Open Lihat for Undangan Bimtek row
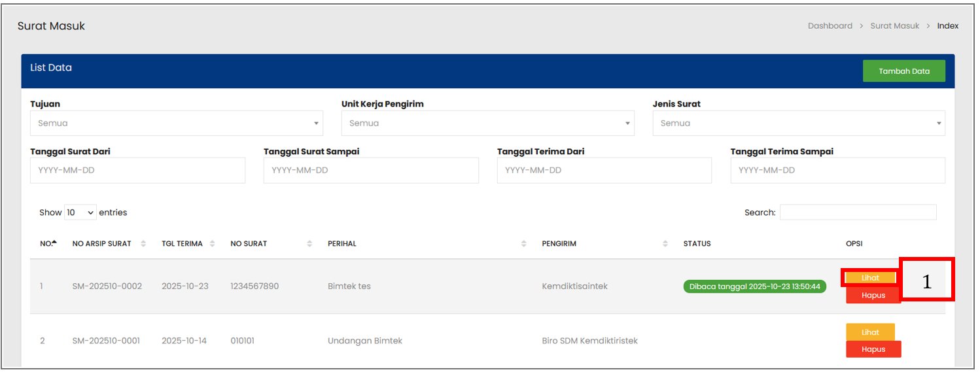 pos(870,332)
